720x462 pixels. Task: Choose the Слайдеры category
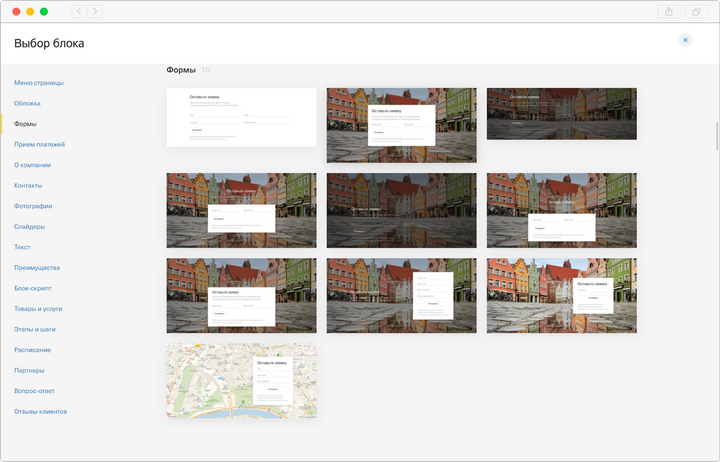coord(29,227)
